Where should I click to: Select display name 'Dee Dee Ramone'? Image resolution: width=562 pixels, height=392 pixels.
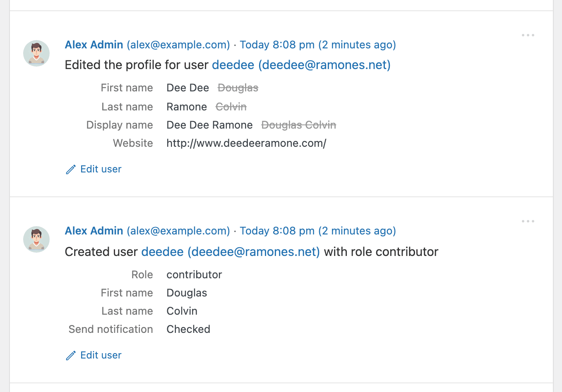(x=210, y=125)
